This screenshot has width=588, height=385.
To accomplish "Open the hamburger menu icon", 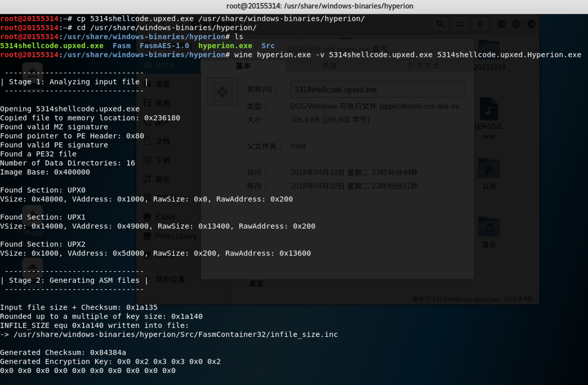I will [x=480, y=24].
